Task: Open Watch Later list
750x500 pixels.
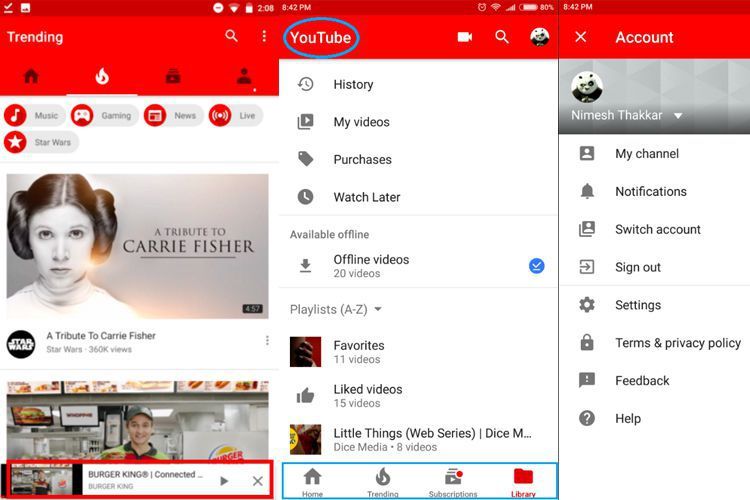Action: tap(367, 197)
